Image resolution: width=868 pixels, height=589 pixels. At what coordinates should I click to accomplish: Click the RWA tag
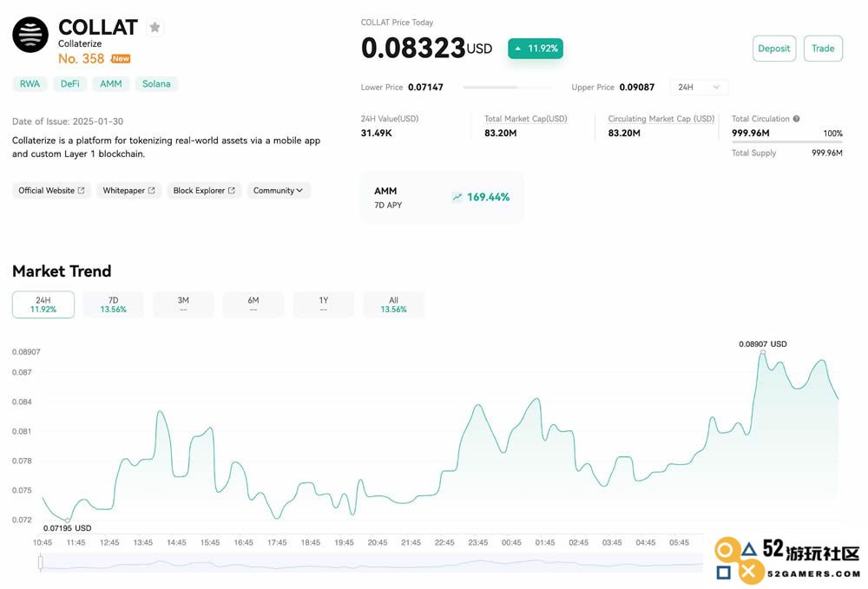[x=30, y=84]
